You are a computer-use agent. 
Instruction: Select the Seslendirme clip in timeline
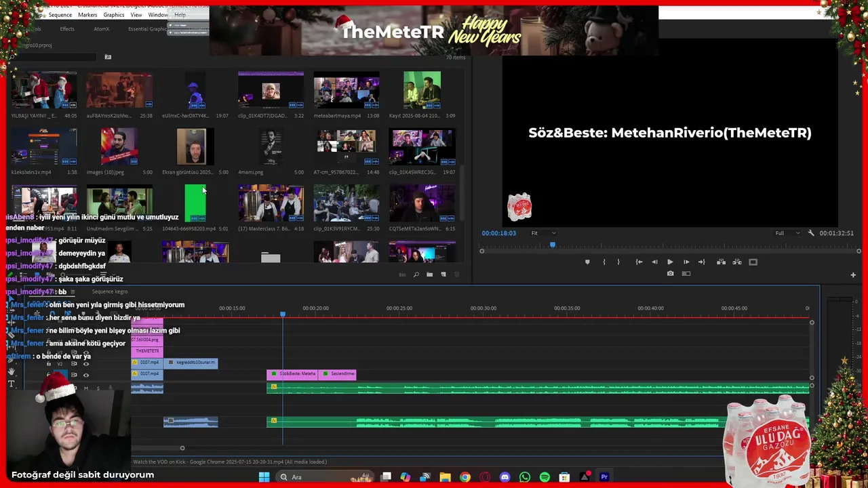coord(337,373)
